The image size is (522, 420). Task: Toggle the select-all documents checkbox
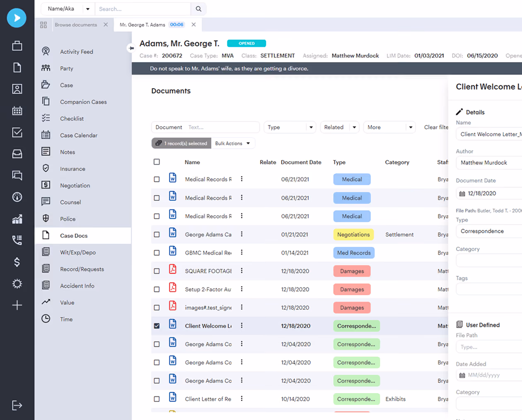click(x=157, y=162)
